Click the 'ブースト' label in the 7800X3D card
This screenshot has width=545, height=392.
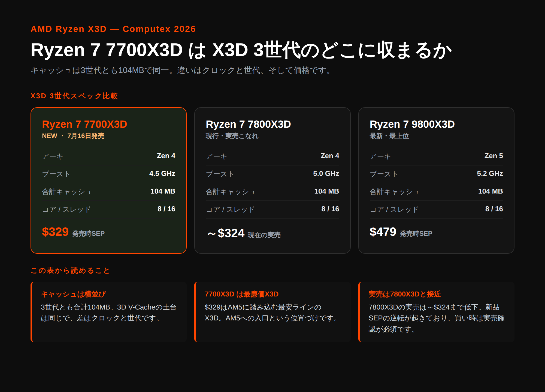pos(220,174)
